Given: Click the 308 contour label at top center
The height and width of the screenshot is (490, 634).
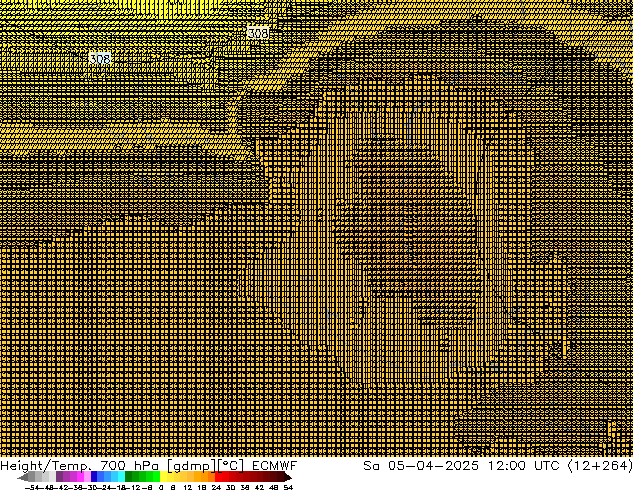Looking at the screenshot, I should [x=258, y=33].
